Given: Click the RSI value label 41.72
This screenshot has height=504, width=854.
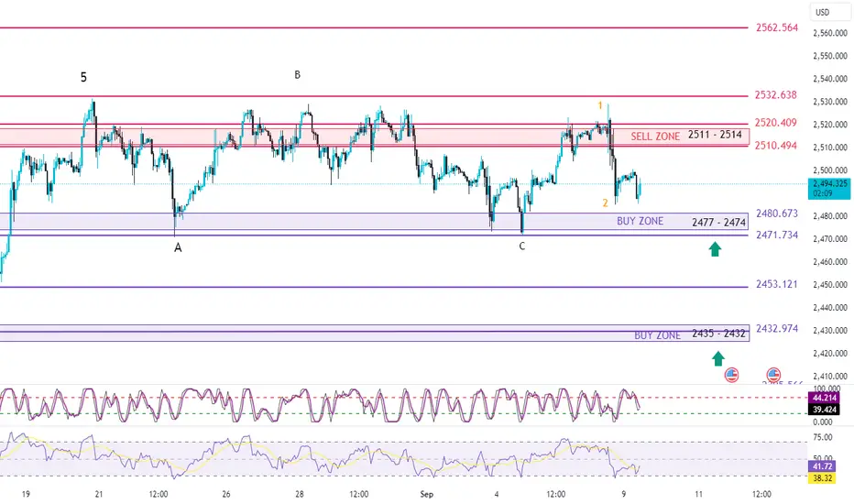Looking at the screenshot, I should (821, 466).
